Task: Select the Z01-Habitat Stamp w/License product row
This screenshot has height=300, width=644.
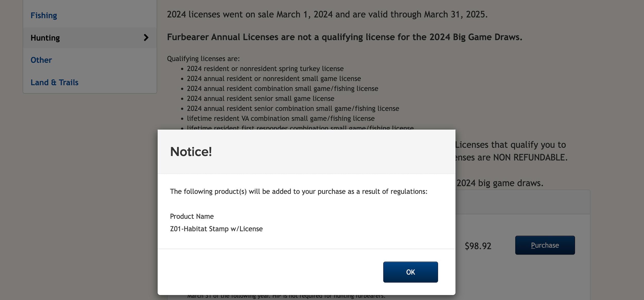Action: tap(216, 229)
